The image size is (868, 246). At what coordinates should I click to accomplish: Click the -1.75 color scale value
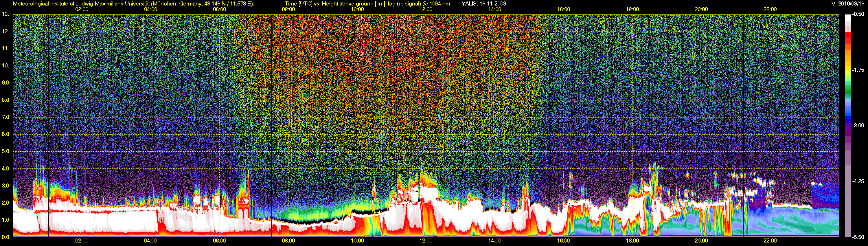click(858, 70)
